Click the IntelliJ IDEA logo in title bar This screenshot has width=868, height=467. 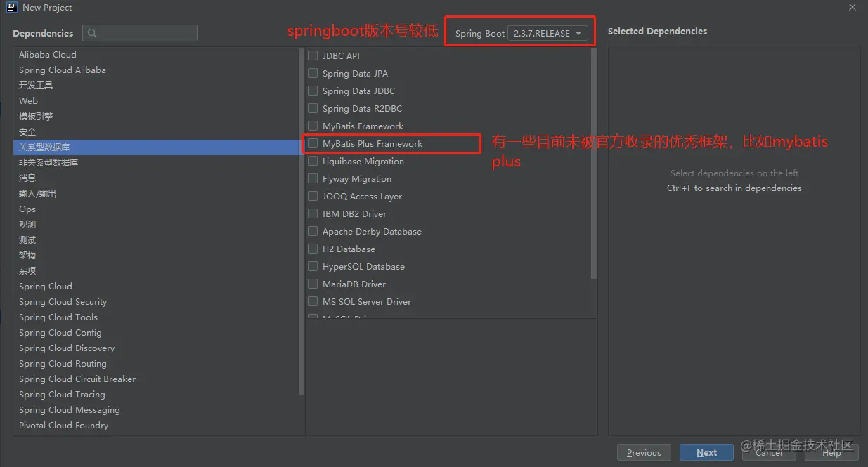(x=11, y=8)
